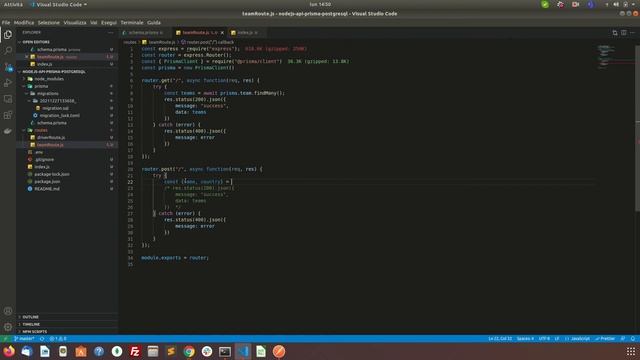Expand the NPM Scripts panel
Image resolution: width=640 pixels, height=360 pixels.
click(35, 332)
